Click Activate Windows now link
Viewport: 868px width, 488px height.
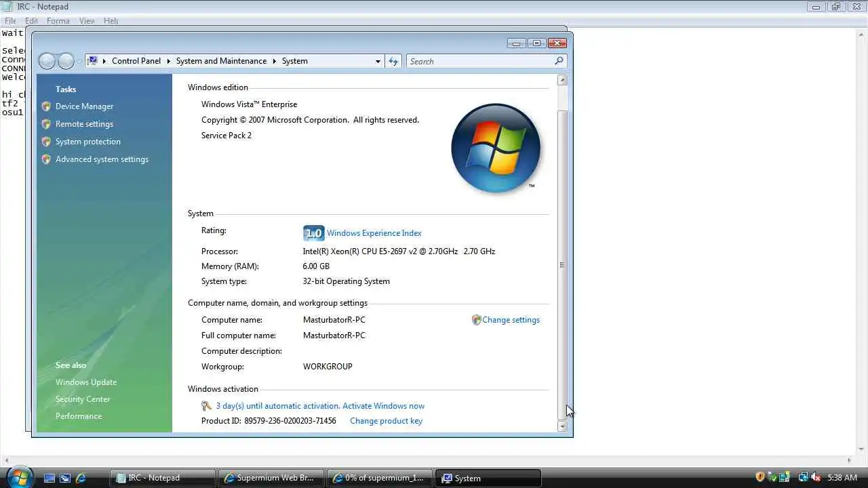pos(383,406)
